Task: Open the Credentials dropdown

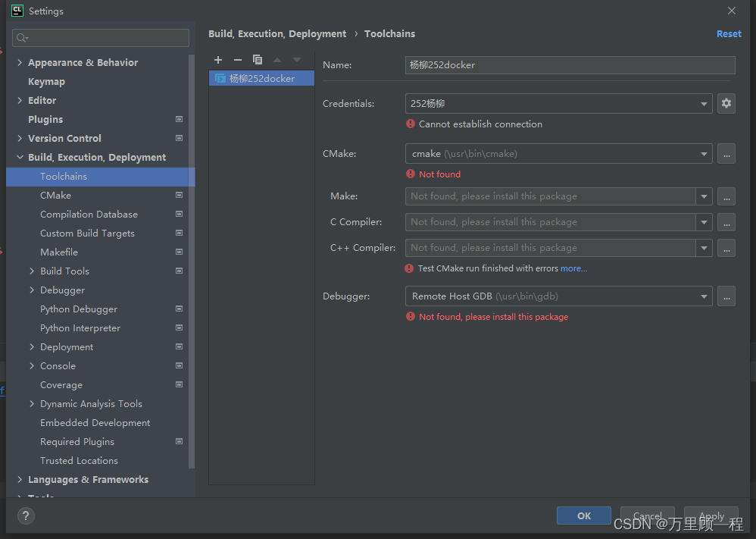Action: pyautogui.click(x=704, y=103)
